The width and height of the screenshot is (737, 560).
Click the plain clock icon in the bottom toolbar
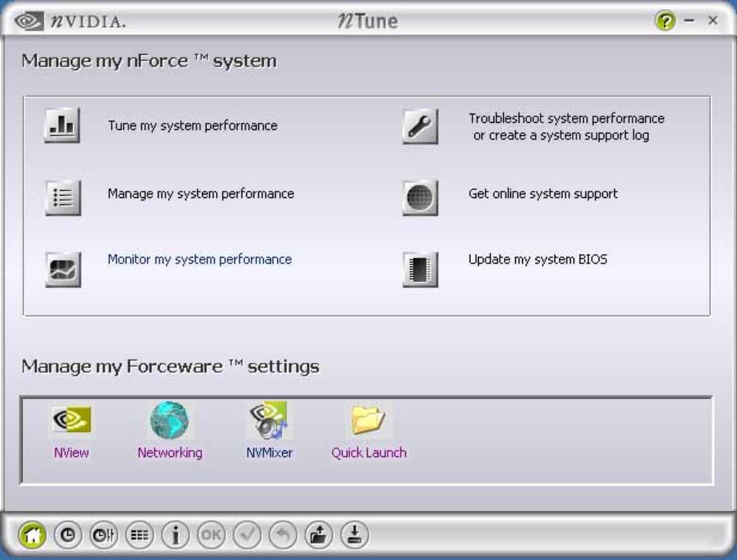pos(67,535)
